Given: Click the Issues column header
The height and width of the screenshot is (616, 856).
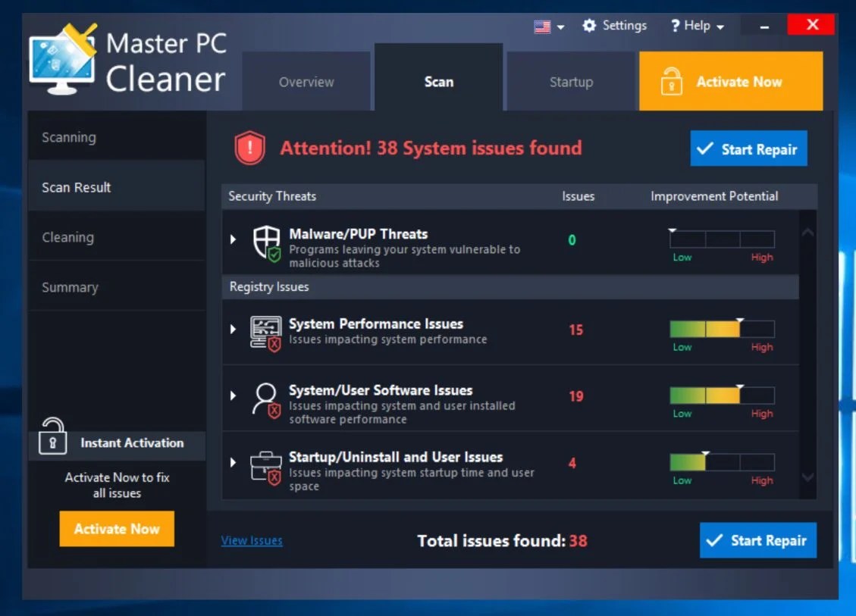Looking at the screenshot, I should coord(579,196).
